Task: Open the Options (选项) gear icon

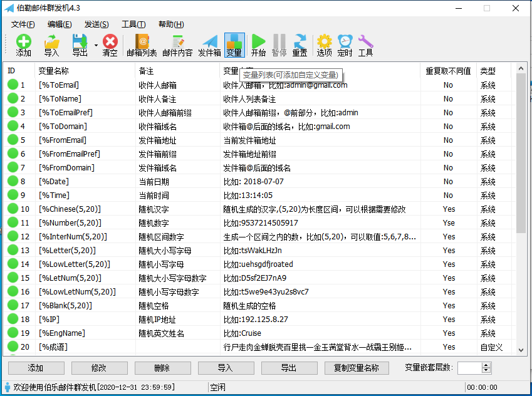Action: tap(325, 45)
